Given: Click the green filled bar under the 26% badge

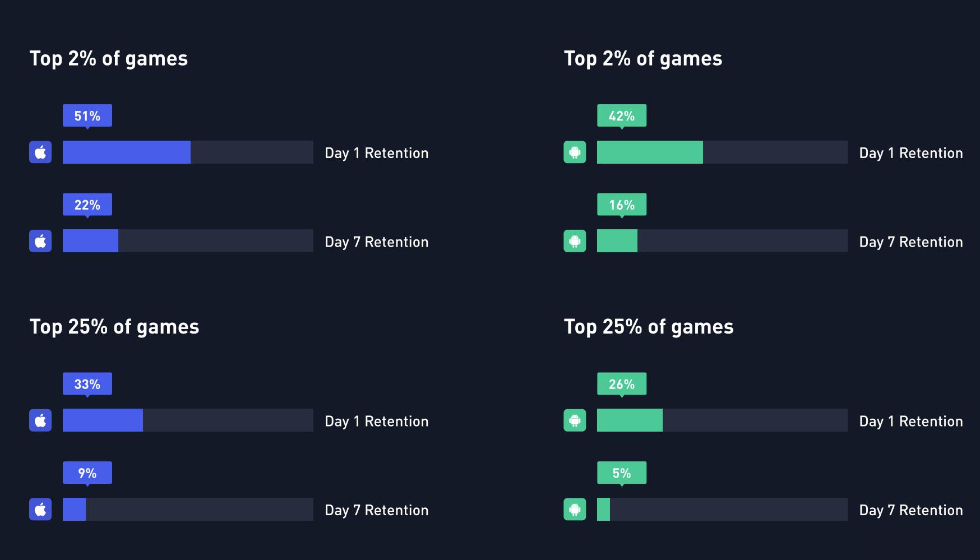Looking at the screenshot, I should click(x=630, y=420).
